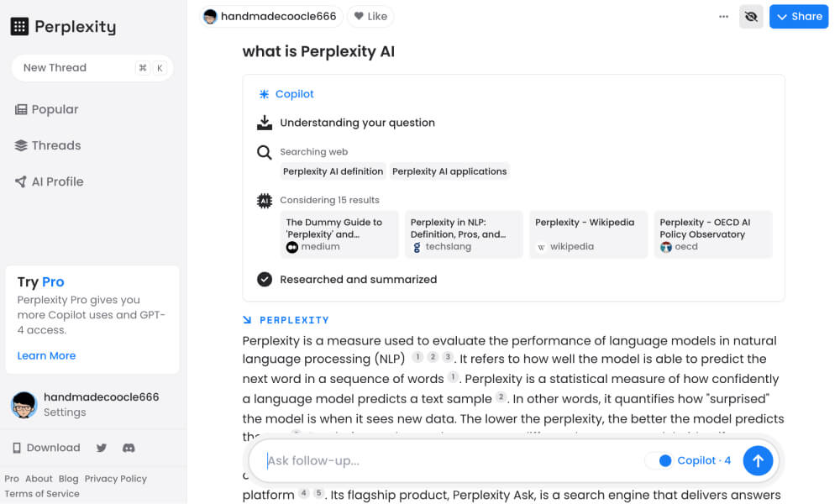Open the Perplexity home via logo icon
This screenshot has width=840, height=504.
(x=20, y=26)
